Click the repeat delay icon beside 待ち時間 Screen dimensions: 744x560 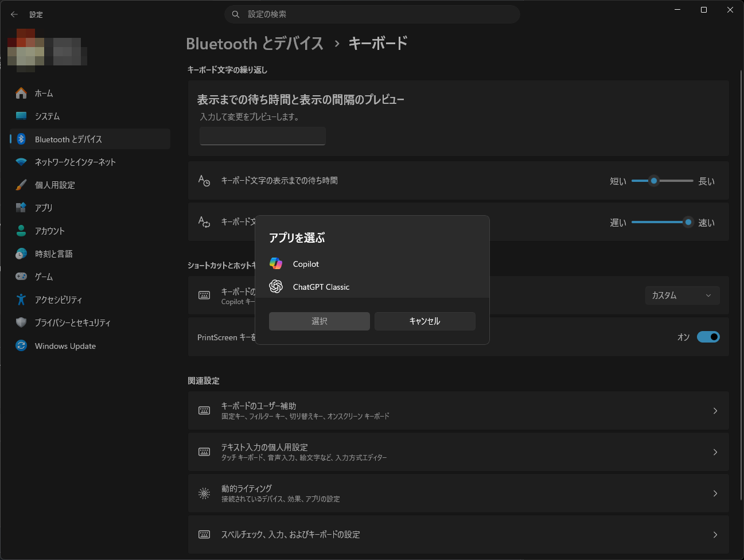tap(204, 181)
